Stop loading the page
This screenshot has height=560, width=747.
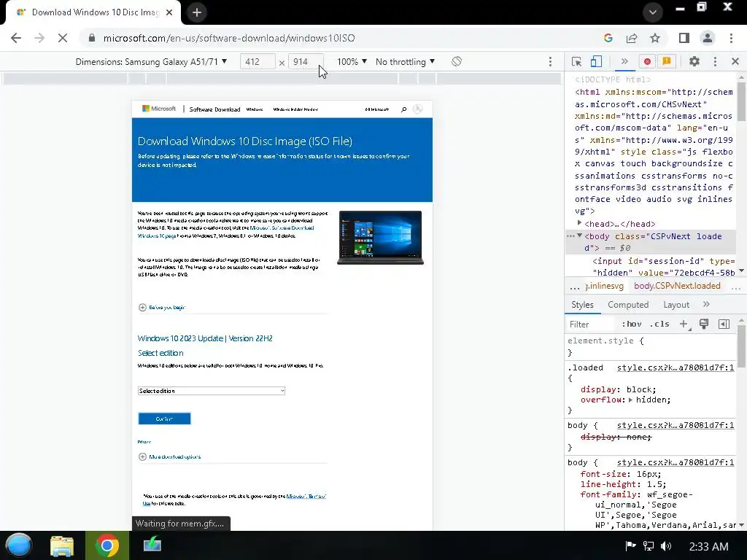[63, 38]
